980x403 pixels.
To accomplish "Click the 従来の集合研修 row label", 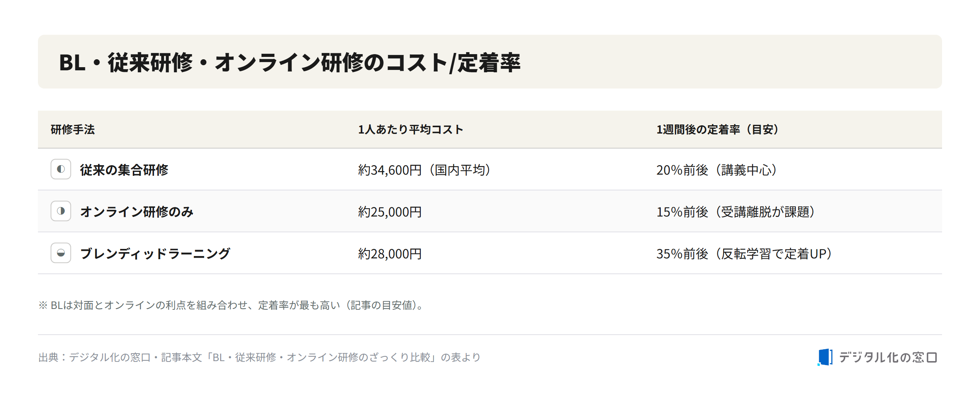I will [124, 170].
